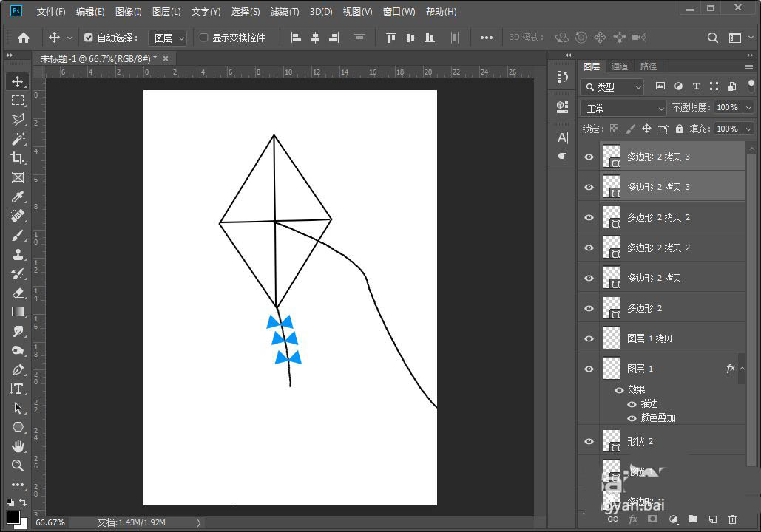Select the Zoom tool in toolbox
761x532 pixels.
[x=18, y=465]
